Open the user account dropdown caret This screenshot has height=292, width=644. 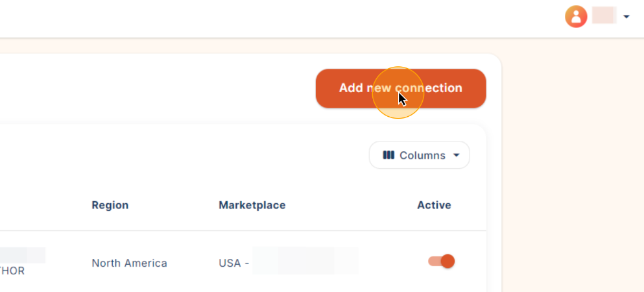[626, 17]
